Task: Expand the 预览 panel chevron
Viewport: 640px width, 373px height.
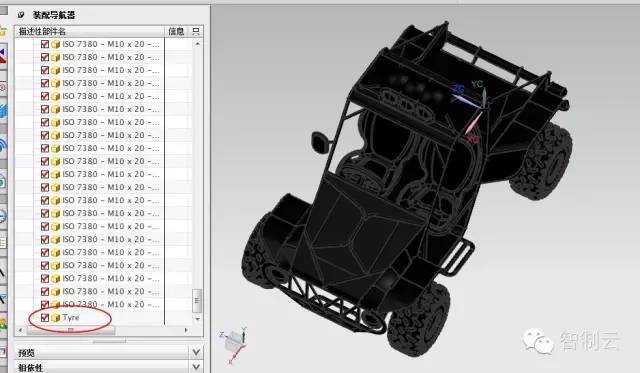Action: click(196, 352)
